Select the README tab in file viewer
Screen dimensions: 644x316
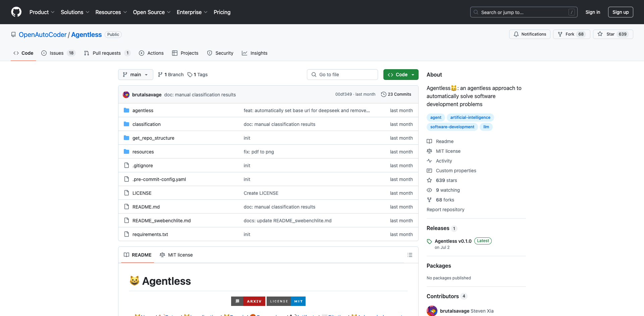click(138, 255)
